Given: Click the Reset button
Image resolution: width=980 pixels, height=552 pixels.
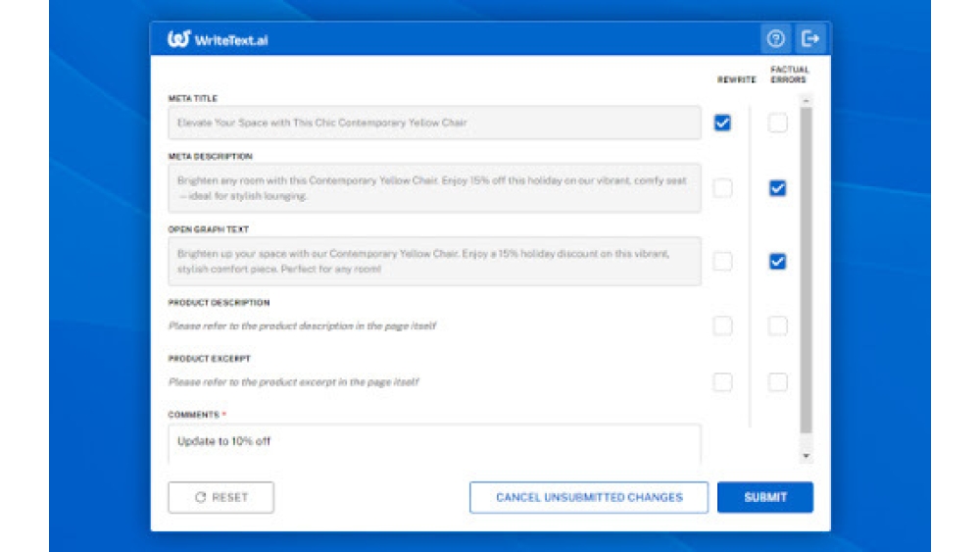Looking at the screenshot, I should pyautogui.click(x=220, y=498).
